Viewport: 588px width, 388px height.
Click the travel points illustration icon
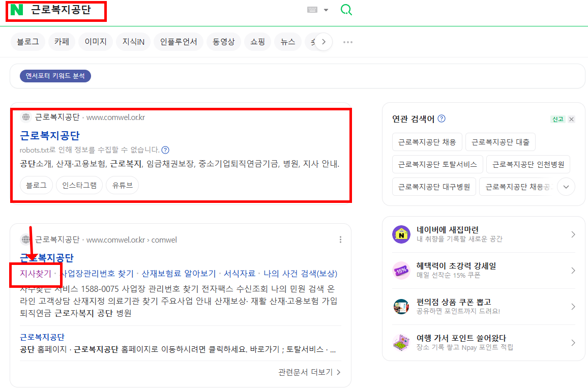coord(401,342)
